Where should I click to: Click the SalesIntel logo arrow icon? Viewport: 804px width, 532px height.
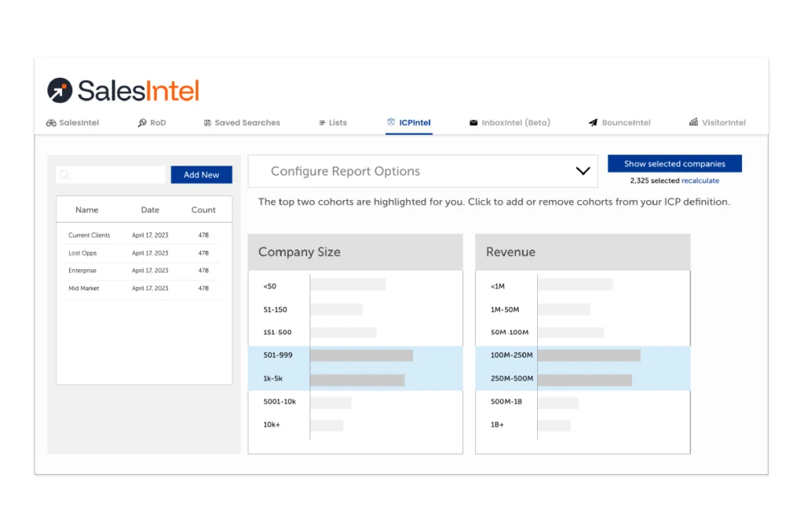[60, 90]
